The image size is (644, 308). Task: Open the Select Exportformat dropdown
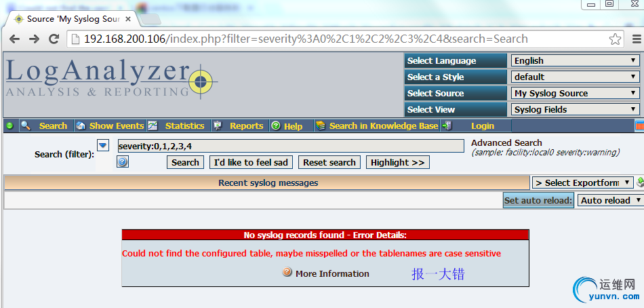click(582, 182)
